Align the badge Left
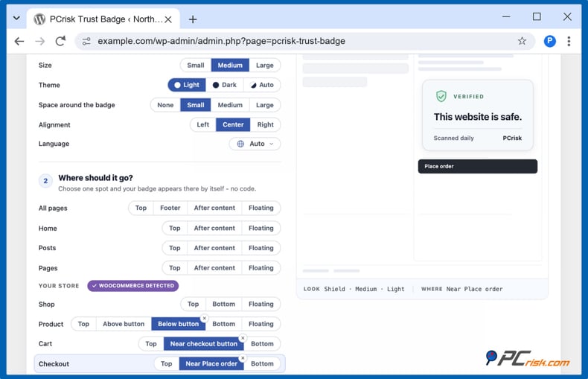This screenshot has width=588, height=379. click(x=203, y=124)
